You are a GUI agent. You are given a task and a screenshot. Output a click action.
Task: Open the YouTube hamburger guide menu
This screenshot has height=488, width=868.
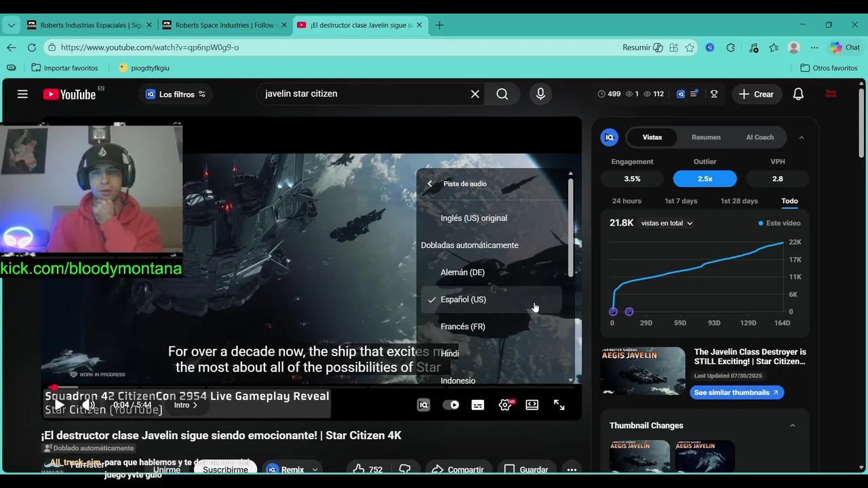coord(22,94)
